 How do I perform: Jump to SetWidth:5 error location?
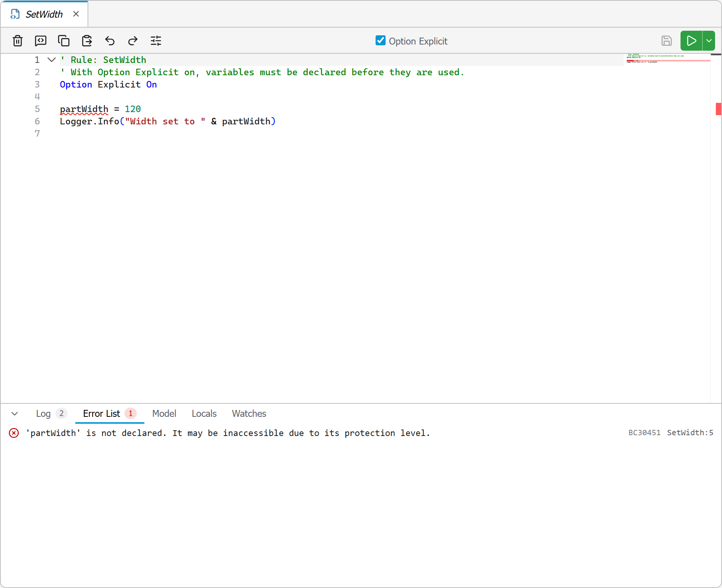690,433
